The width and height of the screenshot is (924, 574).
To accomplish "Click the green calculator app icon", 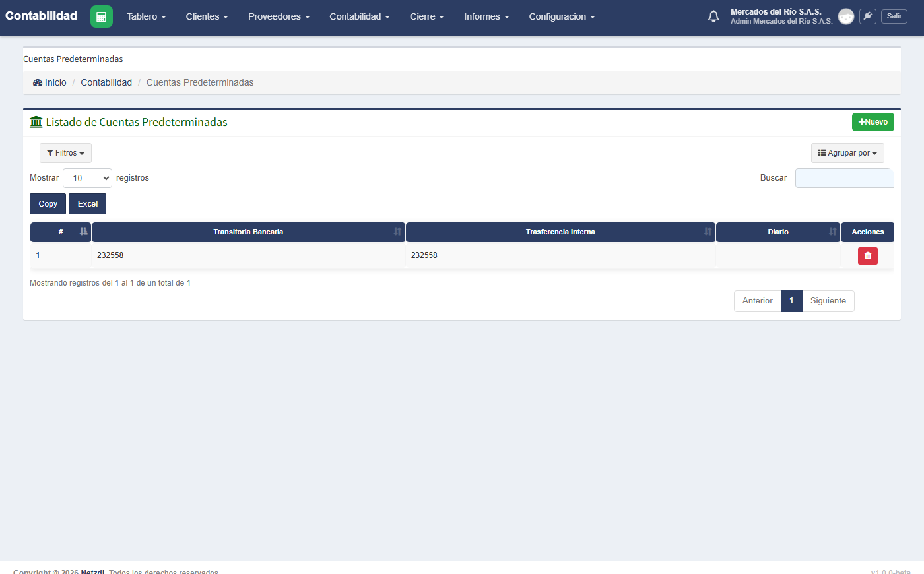I will click(101, 16).
